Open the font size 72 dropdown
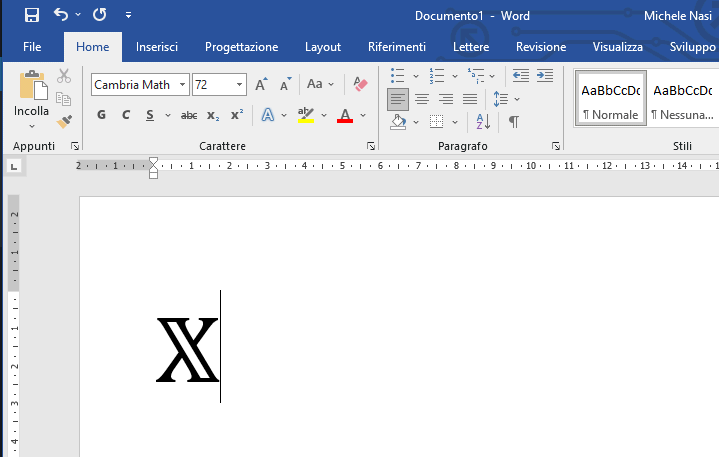The image size is (719, 457). [x=239, y=85]
